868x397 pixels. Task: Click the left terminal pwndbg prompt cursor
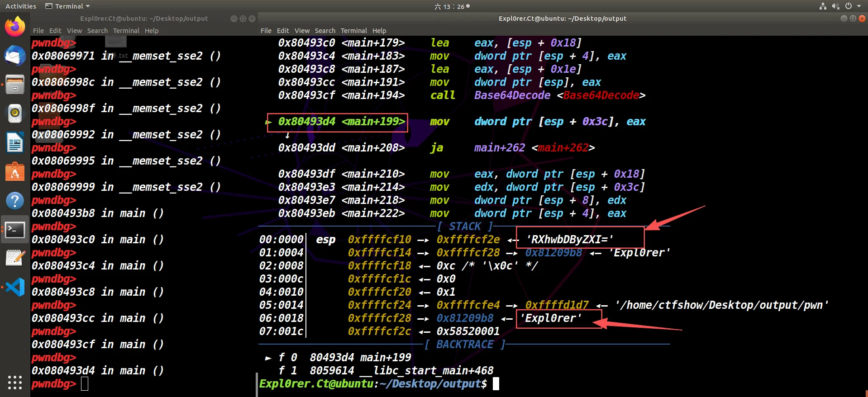85,384
